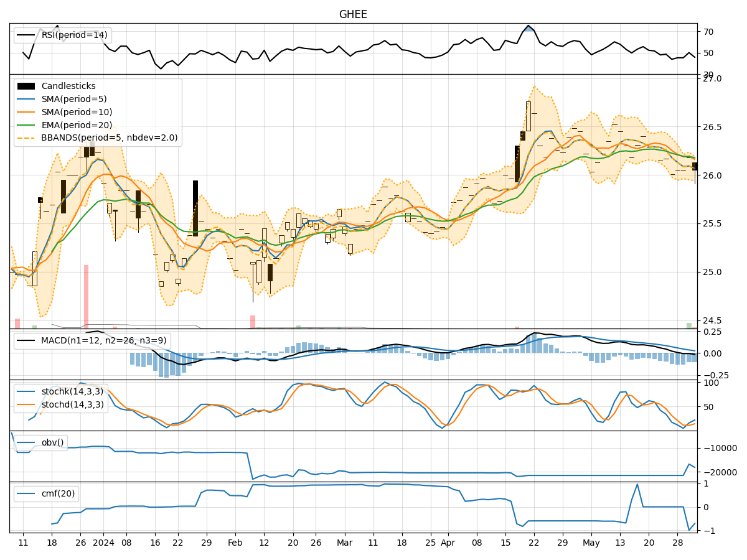Select the stochd(14,3,3) orange legend icon
Viewport: 747px width, 560px height.
26,403
